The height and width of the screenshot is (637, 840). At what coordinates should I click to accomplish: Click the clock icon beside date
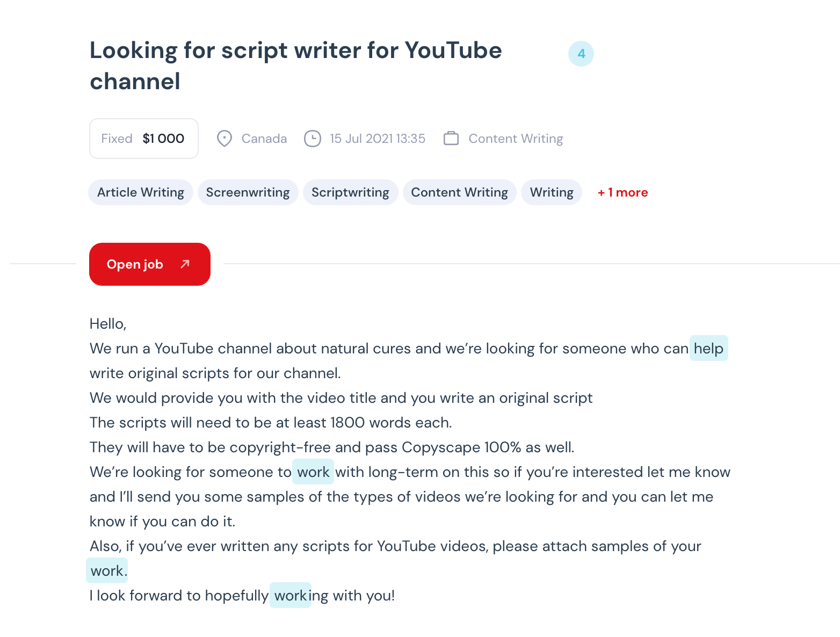click(312, 139)
